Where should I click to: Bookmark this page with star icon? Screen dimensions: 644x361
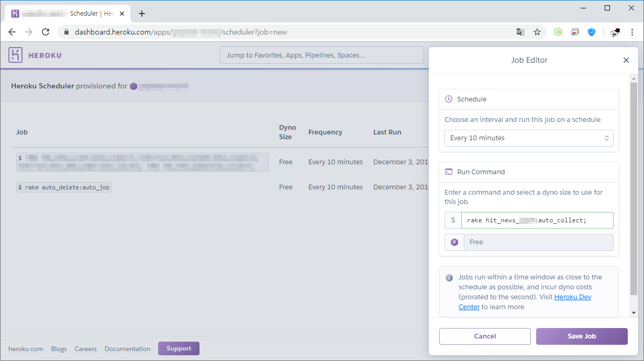(x=537, y=32)
